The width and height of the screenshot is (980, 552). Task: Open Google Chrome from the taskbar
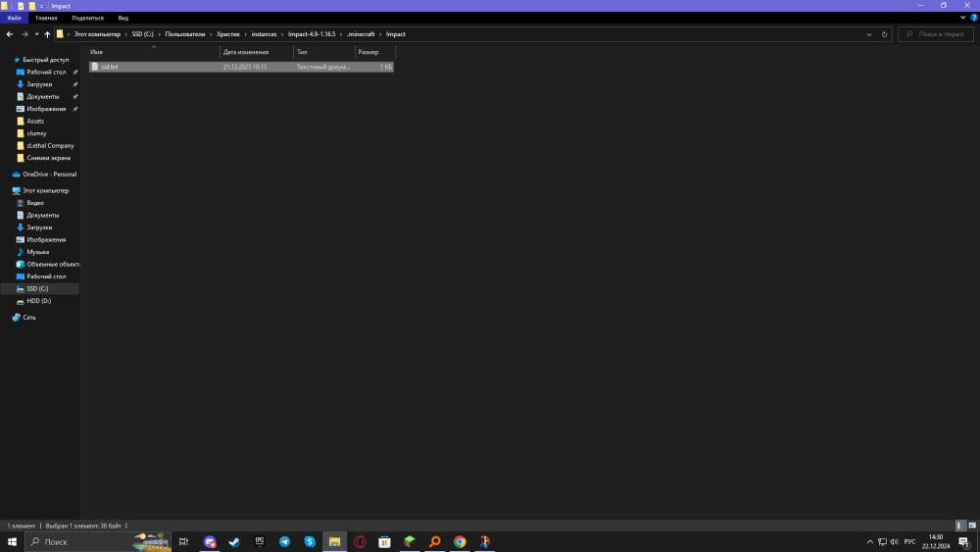click(460, 542)
